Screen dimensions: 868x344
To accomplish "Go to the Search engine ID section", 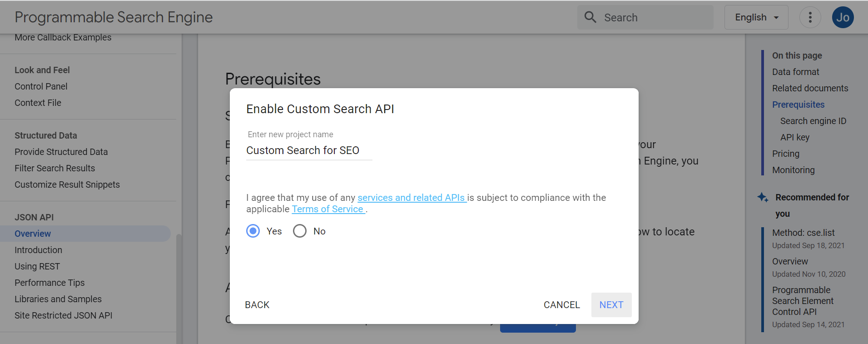I will (x=813, y=120).
